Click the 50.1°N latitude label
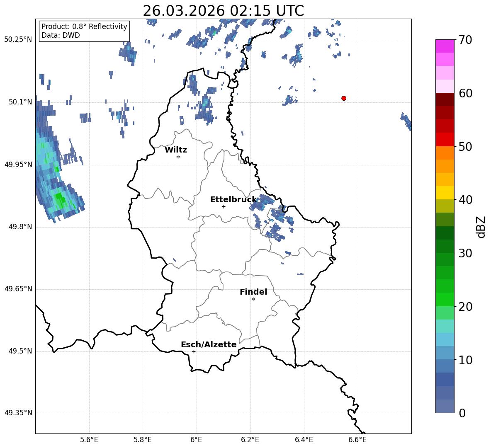 click(x=20, y=102)
